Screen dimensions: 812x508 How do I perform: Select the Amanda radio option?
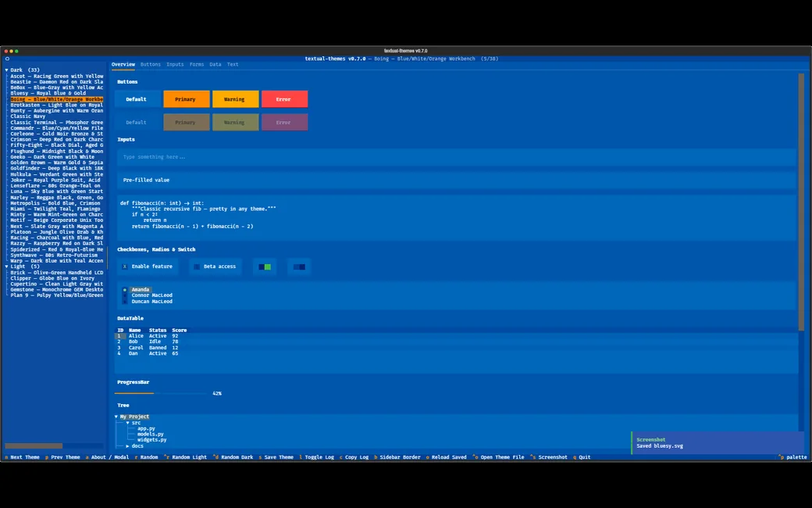pyautogui.click(x=137, y=289)
